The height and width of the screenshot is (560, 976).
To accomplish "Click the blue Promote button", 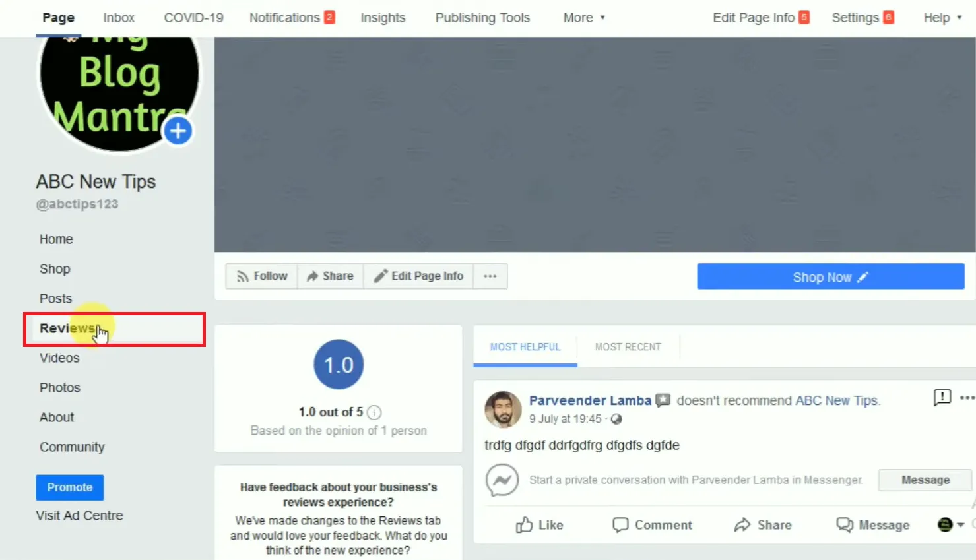I will point(69,487).
